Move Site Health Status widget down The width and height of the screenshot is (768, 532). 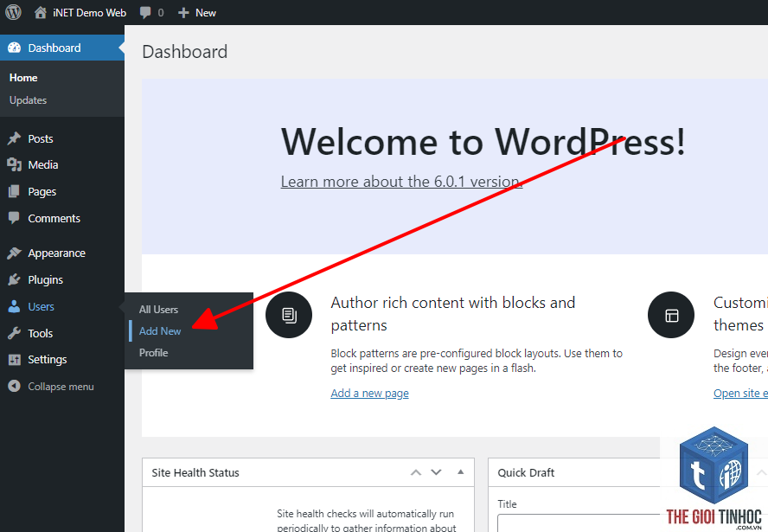pos(436,472)
